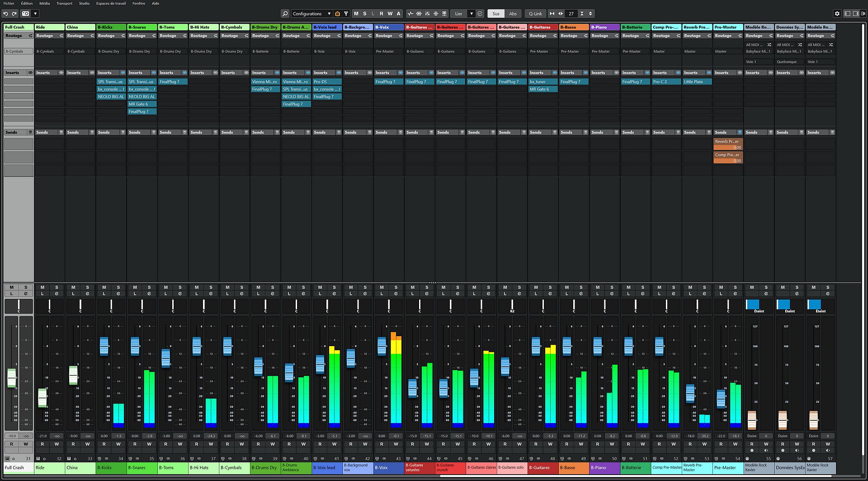Open the Studio menu

pos(84,3)
